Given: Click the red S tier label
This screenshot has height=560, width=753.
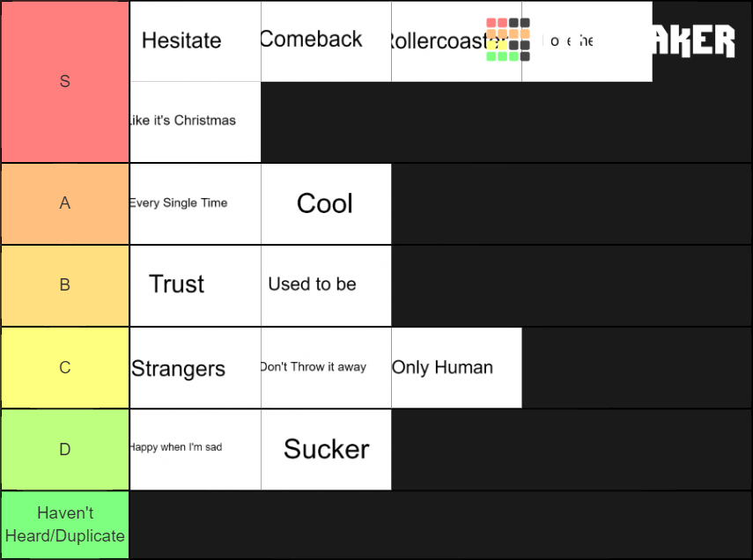Looking at the screenshot, I should (x=65, y=82).
